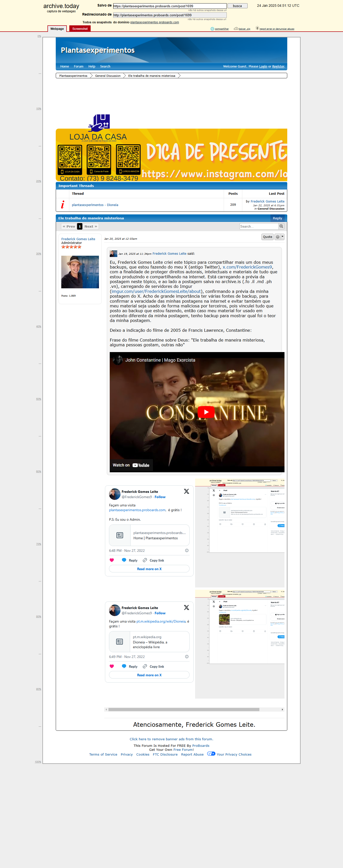The width and height of the screenshot is (343, 868).
Task: Click the forum search magnifier icon
Action: [x=281, y=226]
